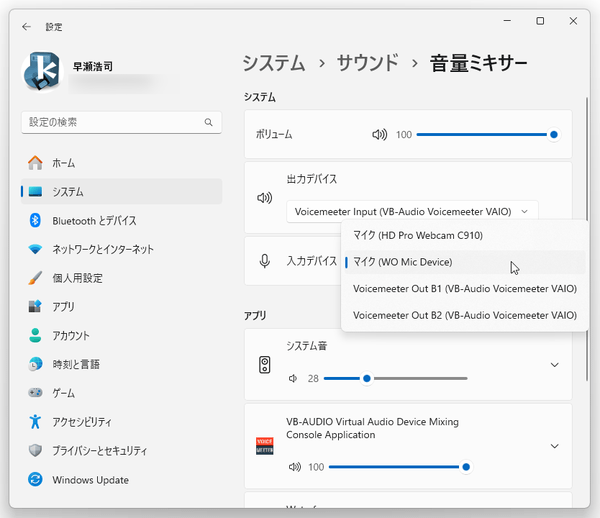
Task: Select Voicemeeter Out B1 input device
Action: point(465,289)
